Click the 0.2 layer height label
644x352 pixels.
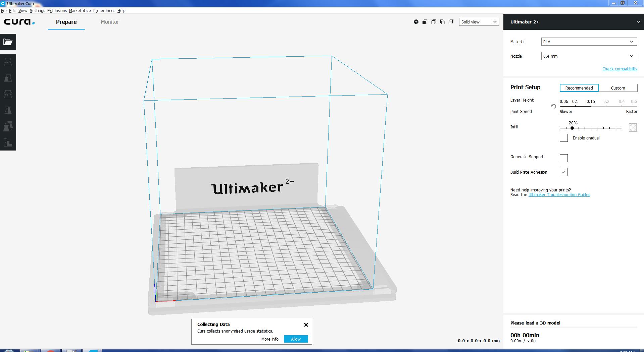coord(606,101)
